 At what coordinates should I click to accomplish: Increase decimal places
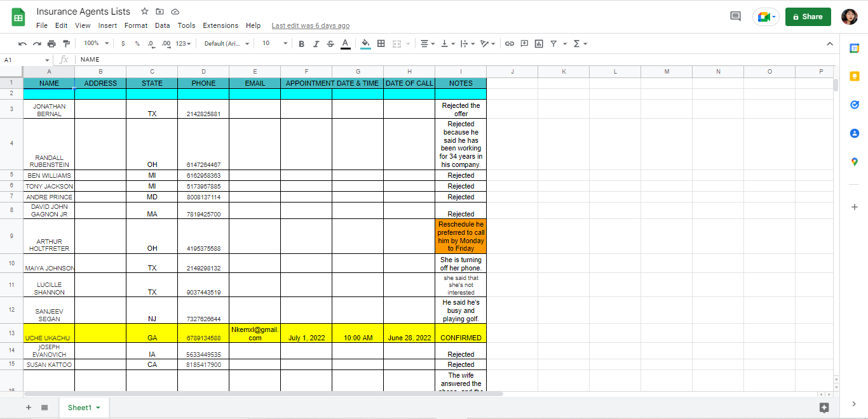(166, 44)
